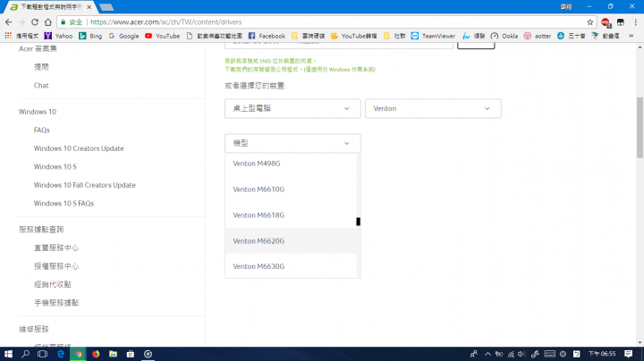Screen dimensions: 644x361
Task: Go back with the browser back arrow
Action: [x=9, y=22]
